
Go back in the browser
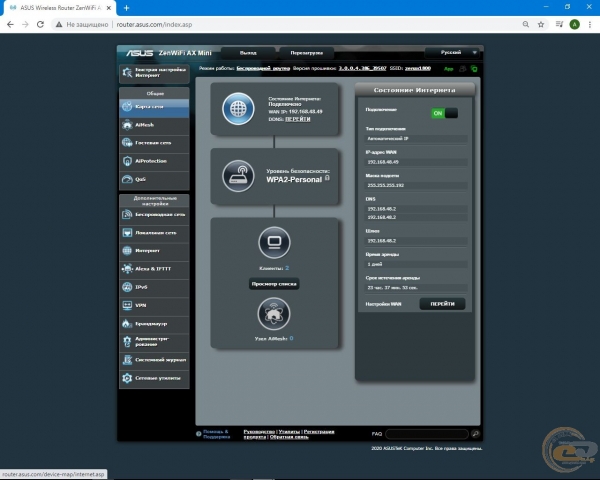10,24
